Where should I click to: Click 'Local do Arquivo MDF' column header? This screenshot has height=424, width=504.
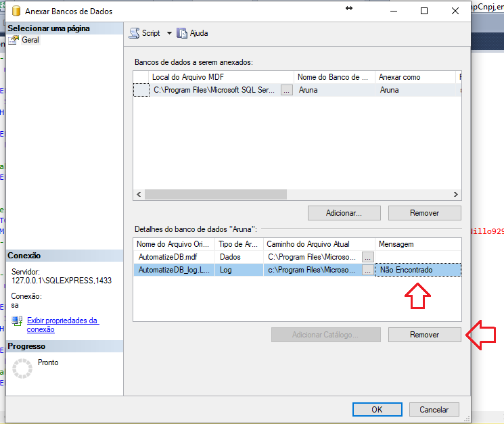pyautogui.click(x=221, y=77)
